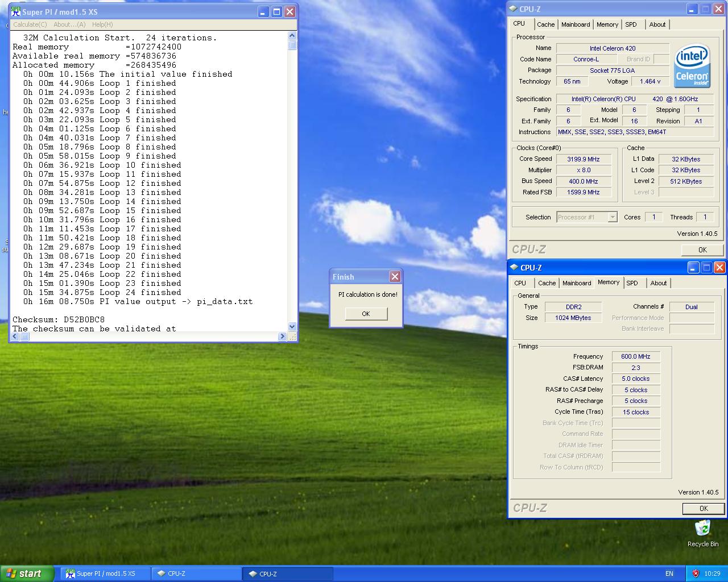Click the PI value output pi_data.txt line

click(x=138, y=301)
